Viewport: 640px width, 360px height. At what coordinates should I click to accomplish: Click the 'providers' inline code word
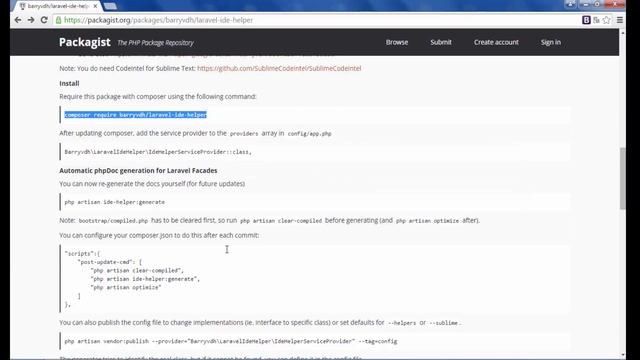click(244, 133)
